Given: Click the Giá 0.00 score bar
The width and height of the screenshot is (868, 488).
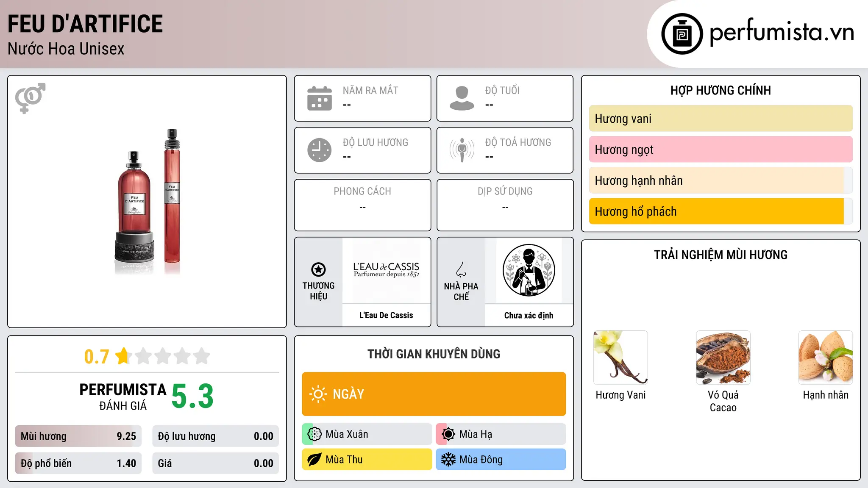Looking at the screenshot, I should click(x=216, y=463).
